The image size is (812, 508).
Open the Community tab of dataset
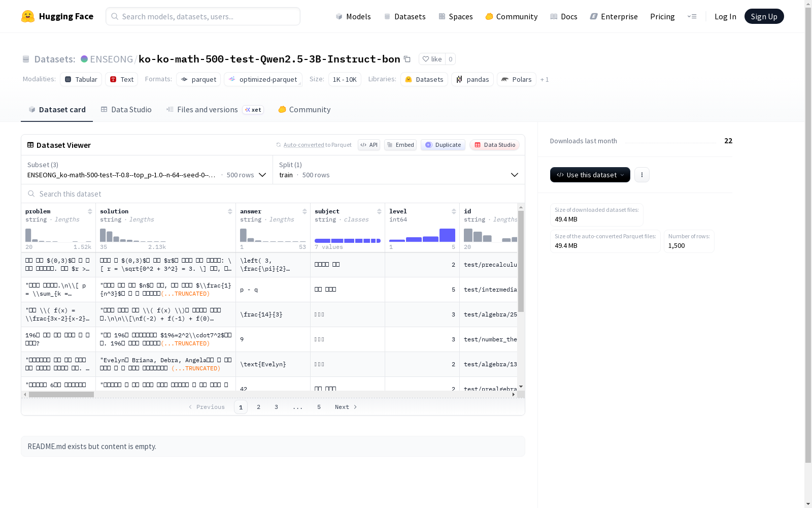coord(304,110)
